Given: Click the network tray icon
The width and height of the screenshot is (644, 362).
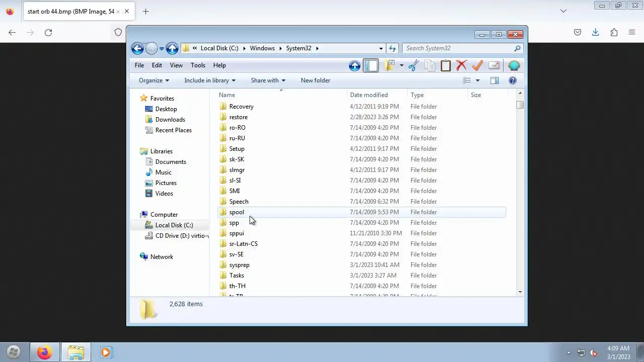Looking at the screenshot, I should (581, 352).
